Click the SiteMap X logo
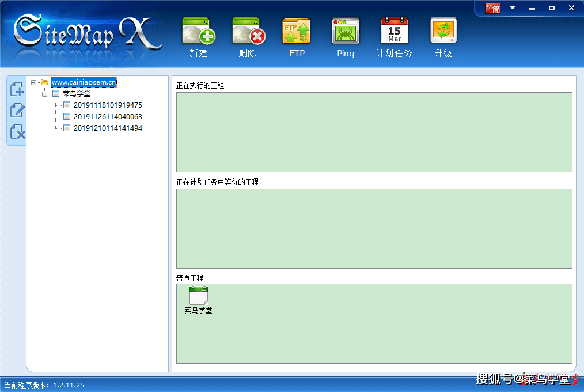This screenshot has height=392, width=584. pyautogui.click(x=88, y=33)
